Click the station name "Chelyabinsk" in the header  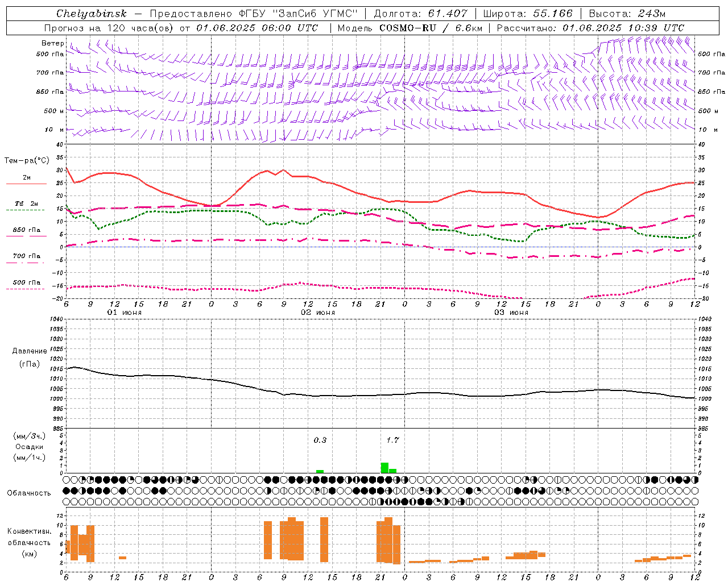[92, 14]
